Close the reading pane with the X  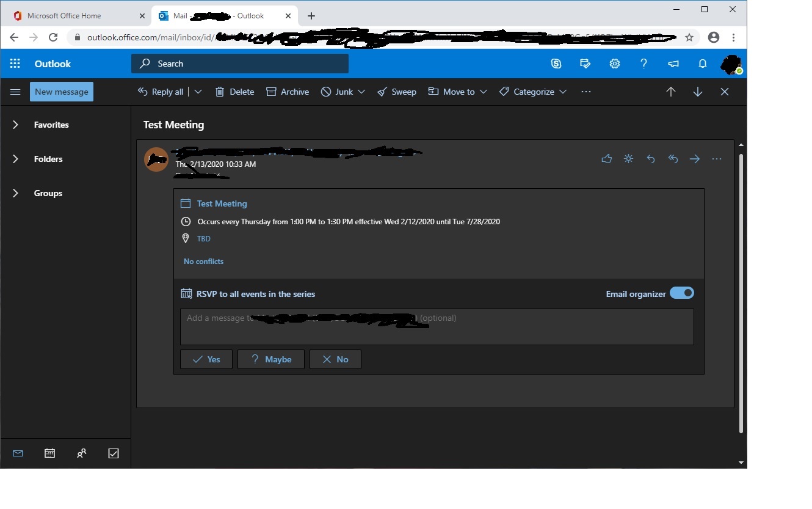(725, 92)
